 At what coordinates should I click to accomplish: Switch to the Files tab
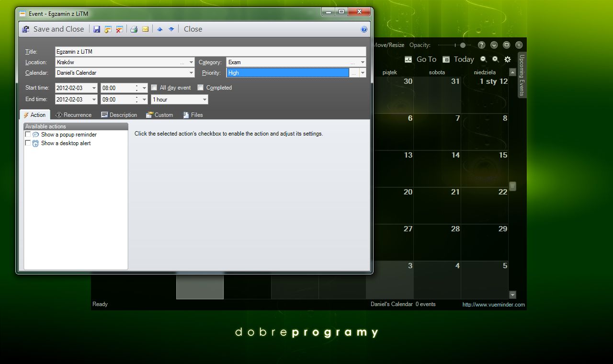coord(193,115)
